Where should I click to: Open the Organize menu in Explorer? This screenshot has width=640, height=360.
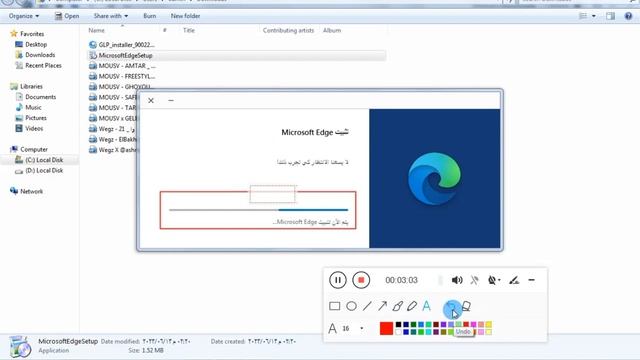[x=24, y=16]
